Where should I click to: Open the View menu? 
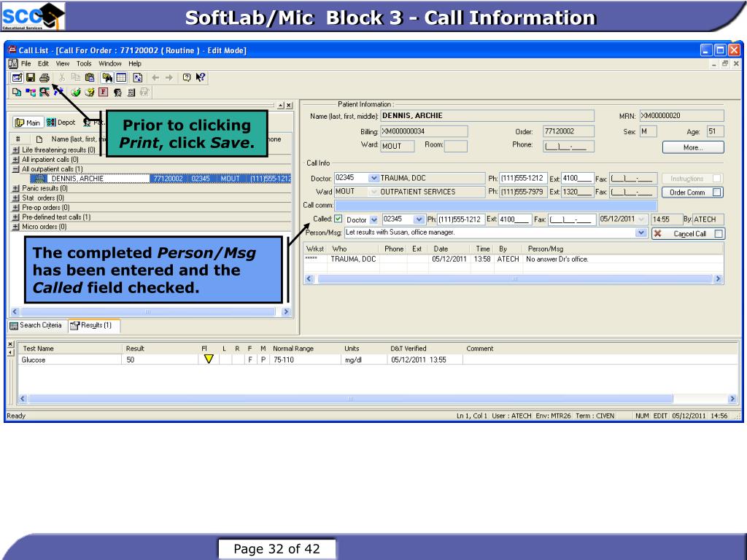[63, 63]
